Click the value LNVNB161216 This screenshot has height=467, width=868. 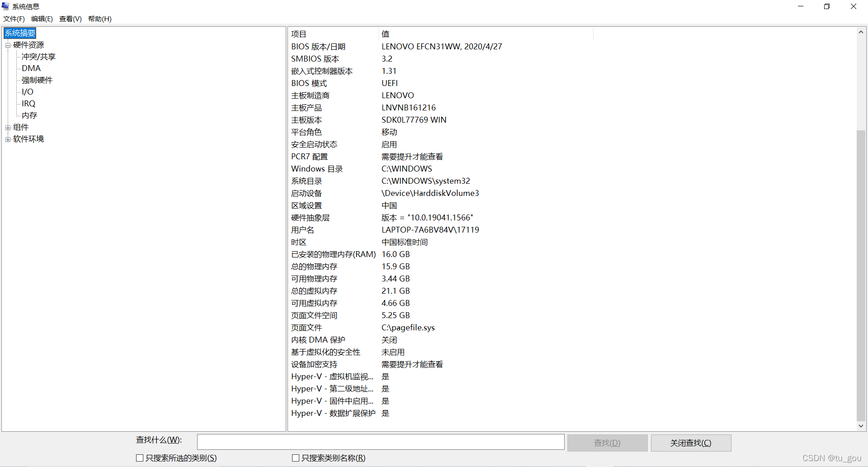pos(409,108)
